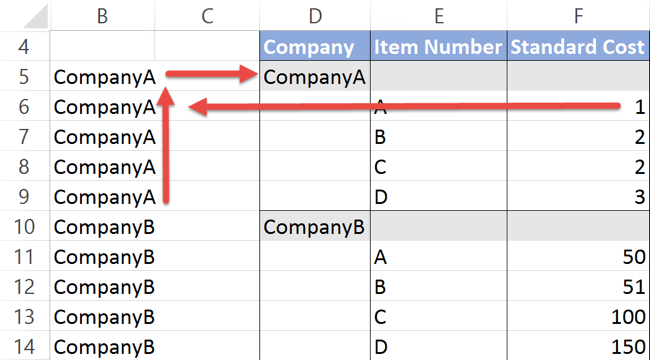Click cell F11 showing 50
The height and width of the screenshot is (360, 650).
(578, 256)
